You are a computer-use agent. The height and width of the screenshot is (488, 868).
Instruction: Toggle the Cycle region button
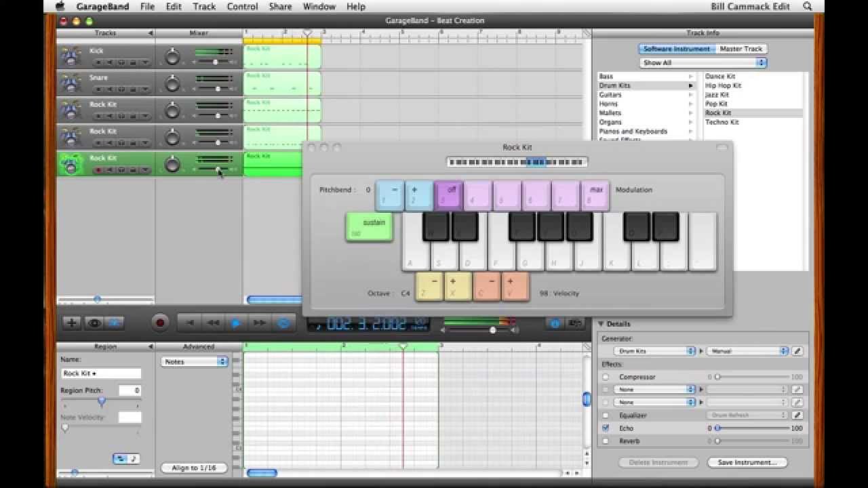tap(283, 323)
